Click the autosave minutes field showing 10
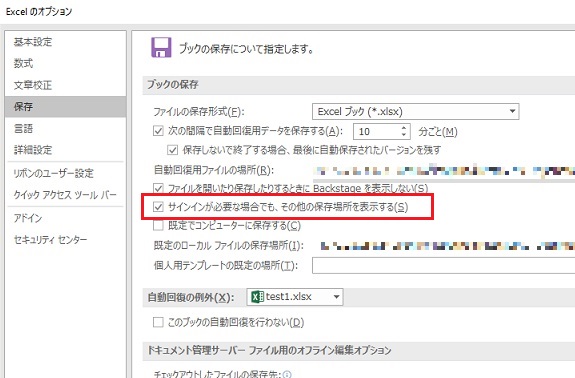This screenshot has height=378, width=575. tap(376, 131)
